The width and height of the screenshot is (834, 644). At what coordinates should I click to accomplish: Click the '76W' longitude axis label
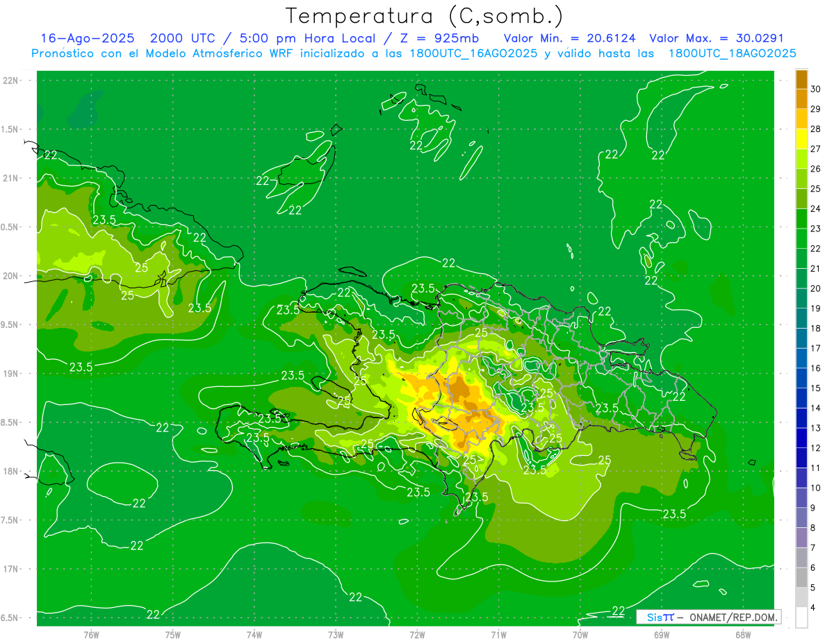click(91, 635)
